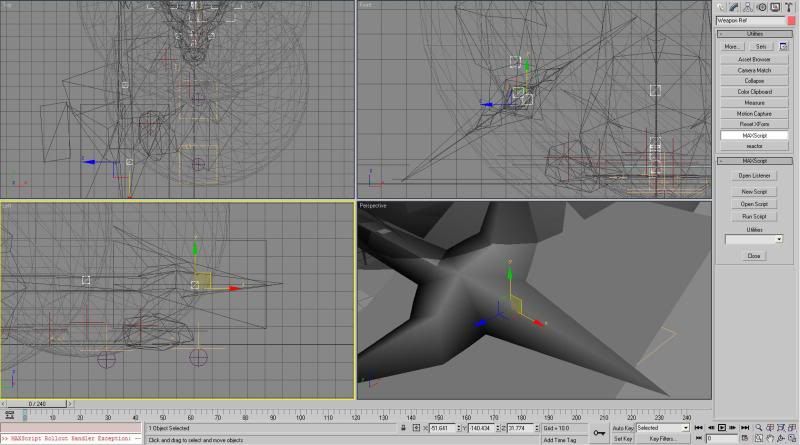The image size is (800, 445).
Task: Open the Utilities hammer tab
Action: [789, 7]
